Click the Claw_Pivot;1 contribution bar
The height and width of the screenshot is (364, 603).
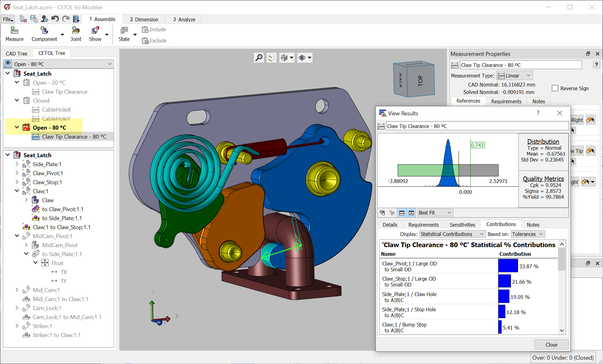(x=508, y=266)
